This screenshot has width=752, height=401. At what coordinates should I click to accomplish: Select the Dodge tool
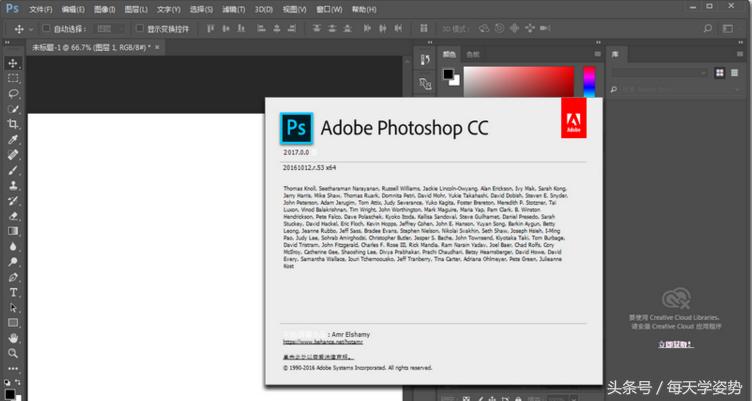[x=13, y=262]
